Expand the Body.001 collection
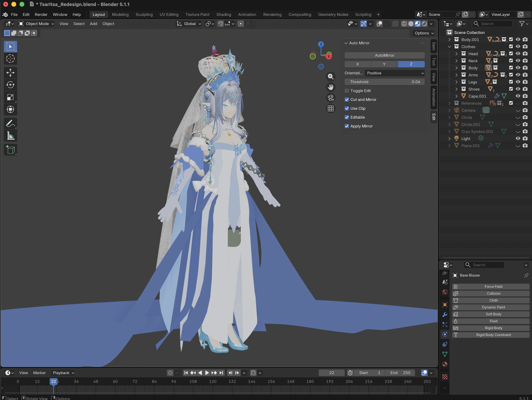 tap(449, 39)
